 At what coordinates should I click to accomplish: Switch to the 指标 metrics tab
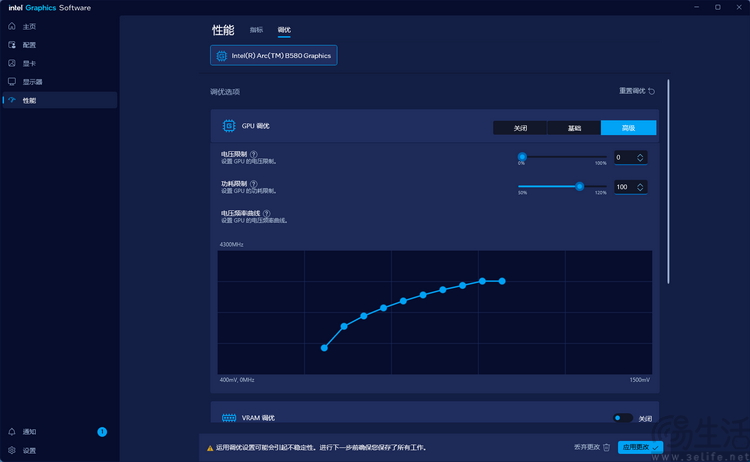[256, 30]
